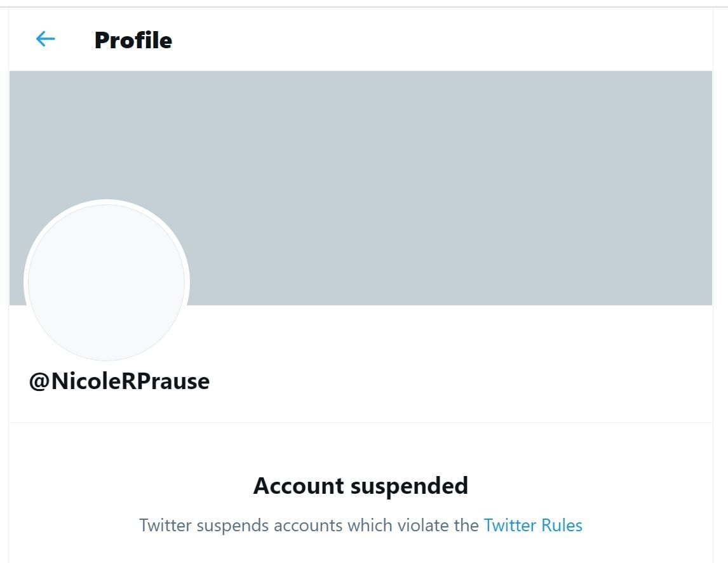Screen dimensions: 728x563
Task: Click the Profile header title
Action: tap(133, 41)
